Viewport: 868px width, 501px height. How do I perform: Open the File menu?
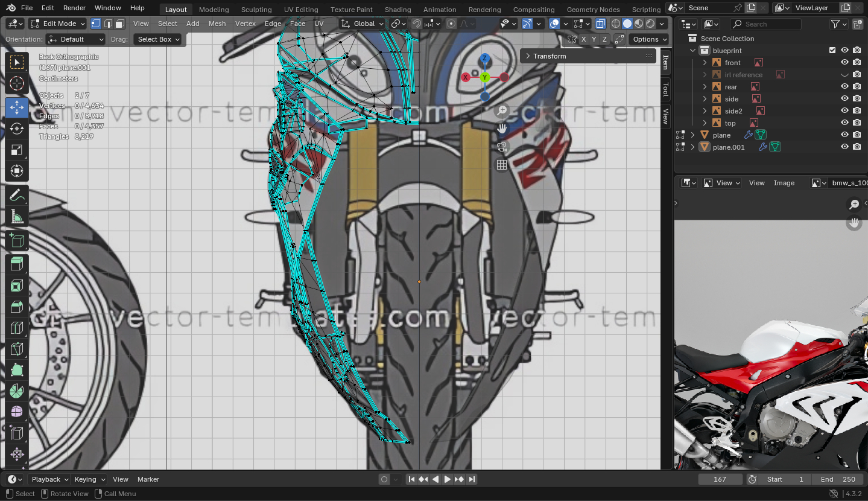27,8
